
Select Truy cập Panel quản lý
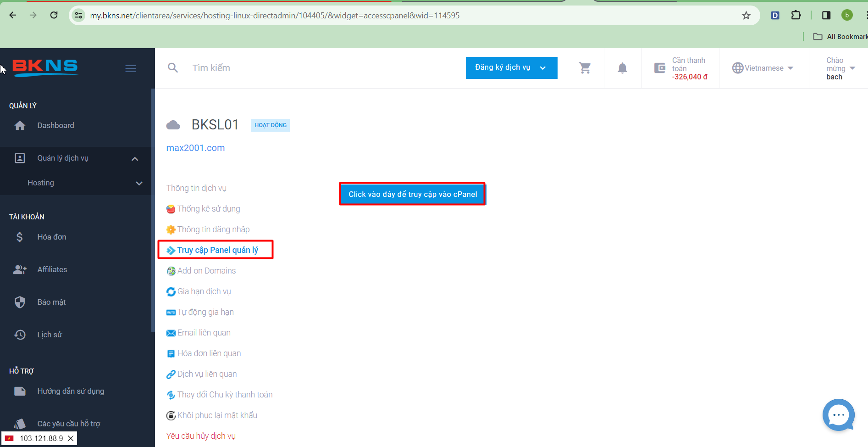(x=212, y=250)
